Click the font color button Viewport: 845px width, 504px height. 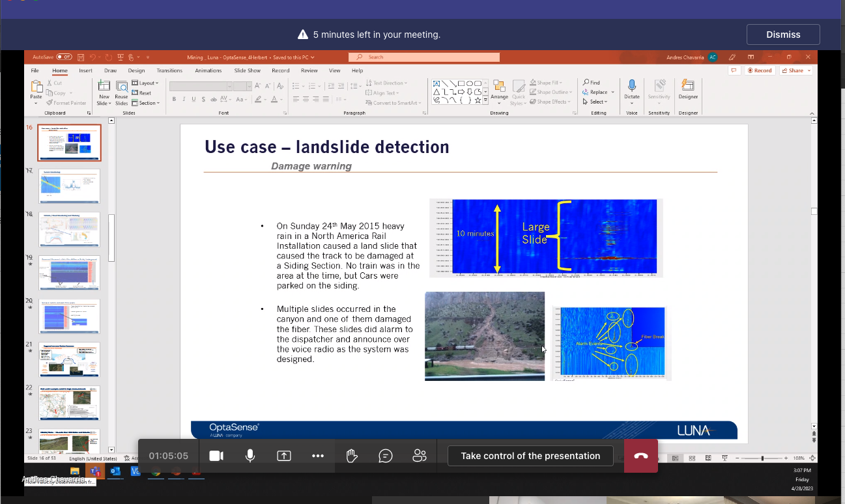pos(274,100)
